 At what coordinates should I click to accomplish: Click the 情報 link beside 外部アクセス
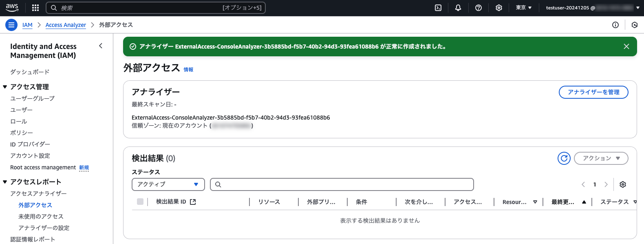pos(188,70)
